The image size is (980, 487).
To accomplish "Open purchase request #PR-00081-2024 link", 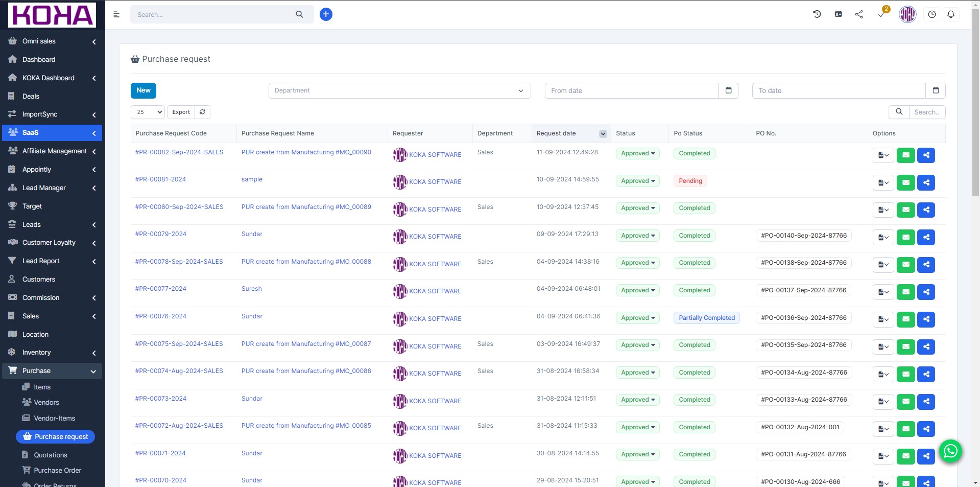I will click(x=160, y=179).
